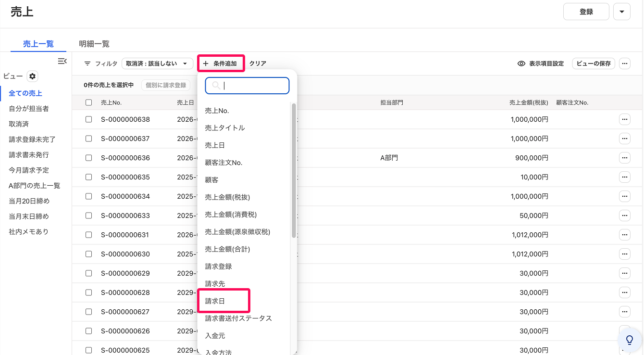Viewport: 644px width, 355px height.
Task: Open the 自分が担当者 view
Action: (x=29, y=109)
